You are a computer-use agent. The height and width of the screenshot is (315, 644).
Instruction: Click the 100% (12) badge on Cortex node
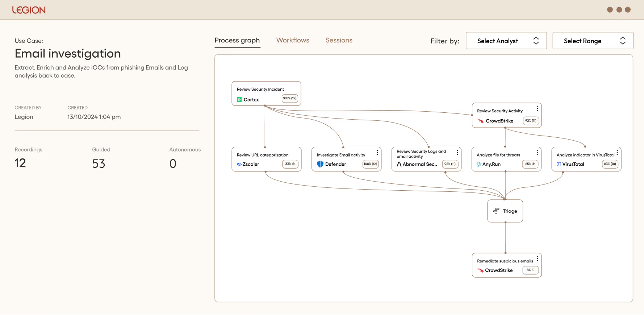click(x=290, y=98)
